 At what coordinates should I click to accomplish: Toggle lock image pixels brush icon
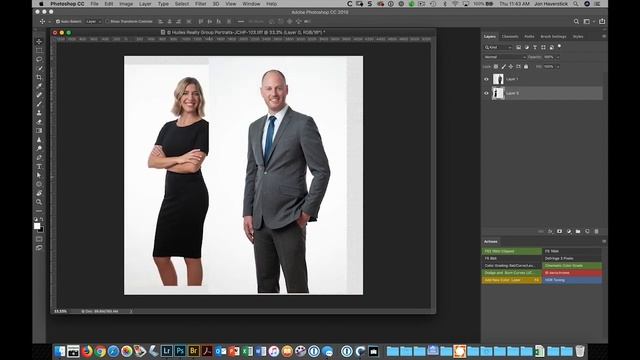point(503,67)
